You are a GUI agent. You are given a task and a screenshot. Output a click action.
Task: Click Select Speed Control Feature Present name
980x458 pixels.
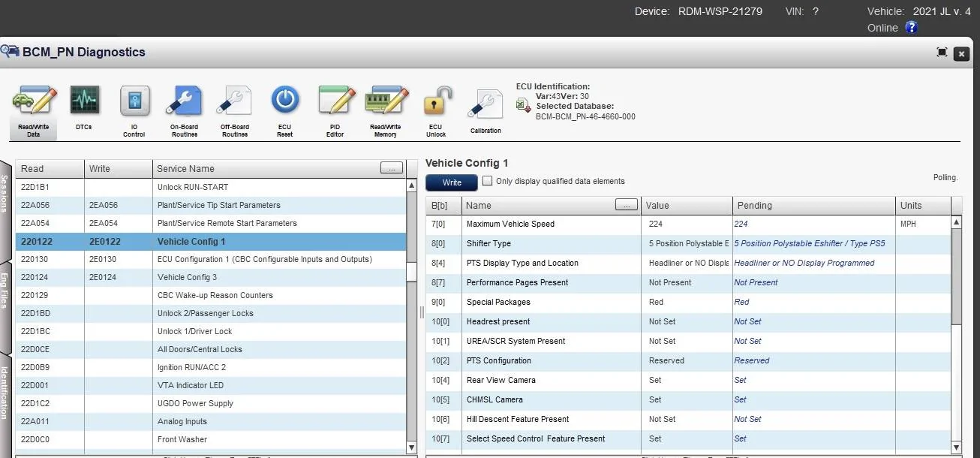click(x=536, y=438)
